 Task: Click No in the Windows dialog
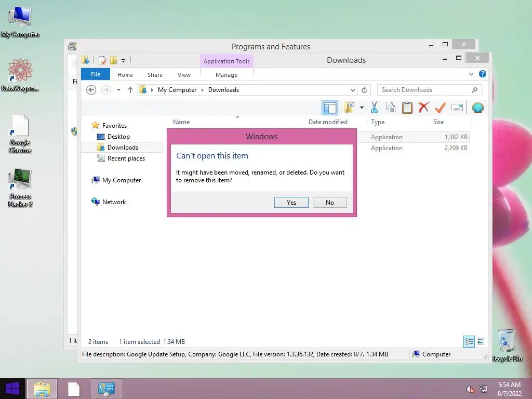[x=329, y=202]
